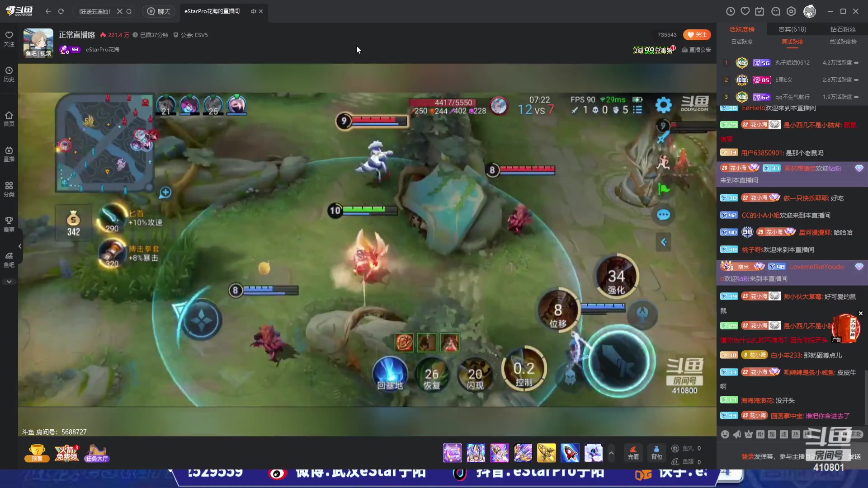Open 分类 categories in the left sidebar
The image size is (868, 488).
9,189
